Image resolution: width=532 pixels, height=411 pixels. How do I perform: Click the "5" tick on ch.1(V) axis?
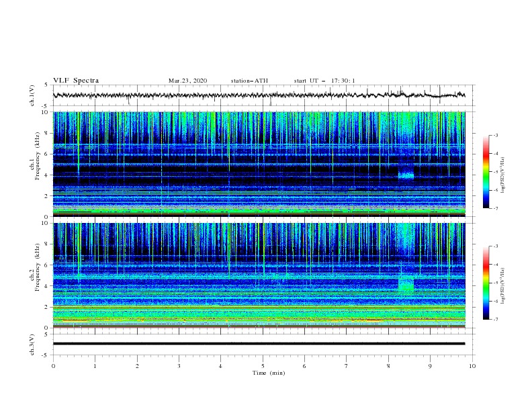coord(46,85)
